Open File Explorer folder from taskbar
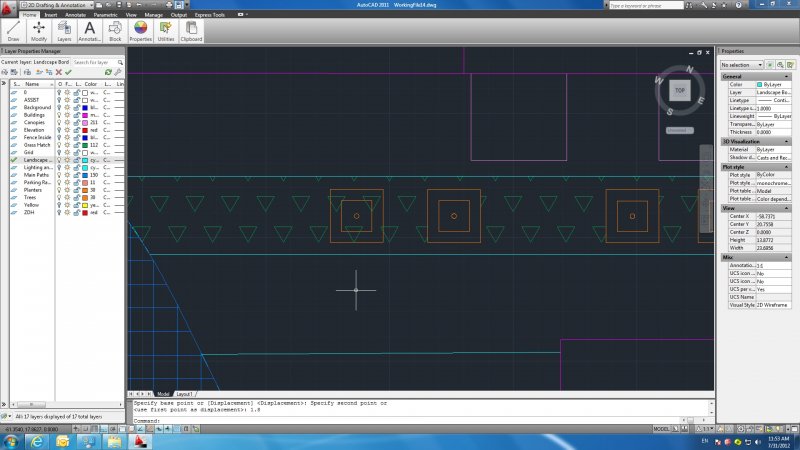 (x=114, y=441)
